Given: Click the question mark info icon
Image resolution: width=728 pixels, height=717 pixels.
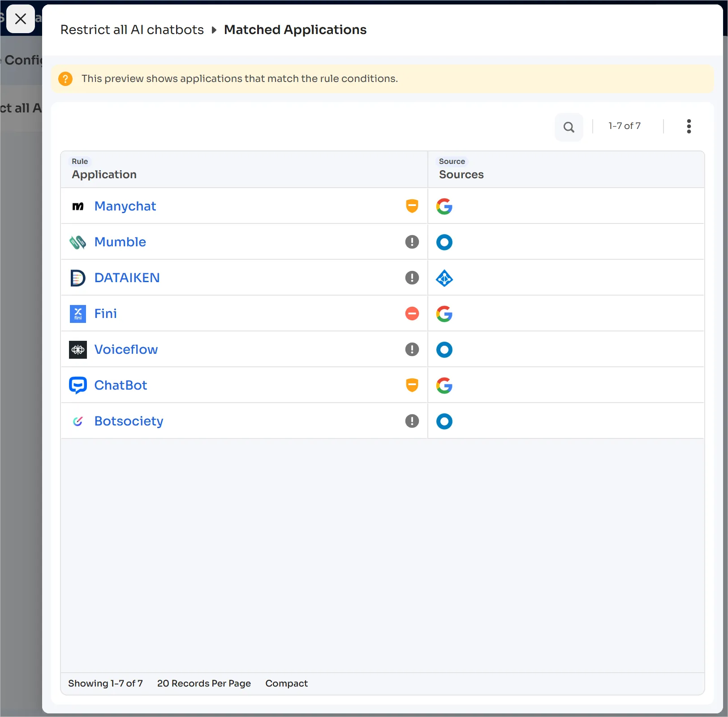Looking at the screenshot, I should point(65,79).
